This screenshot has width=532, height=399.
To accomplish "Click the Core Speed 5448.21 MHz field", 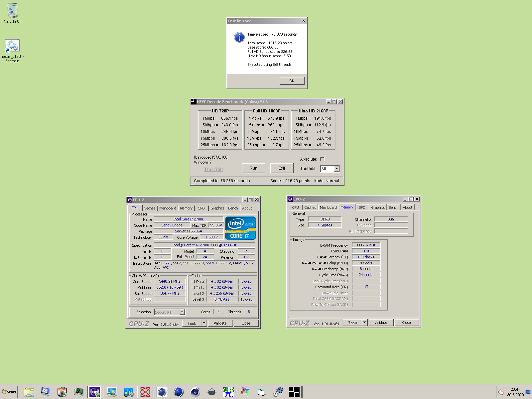I will tap(170, 281).
